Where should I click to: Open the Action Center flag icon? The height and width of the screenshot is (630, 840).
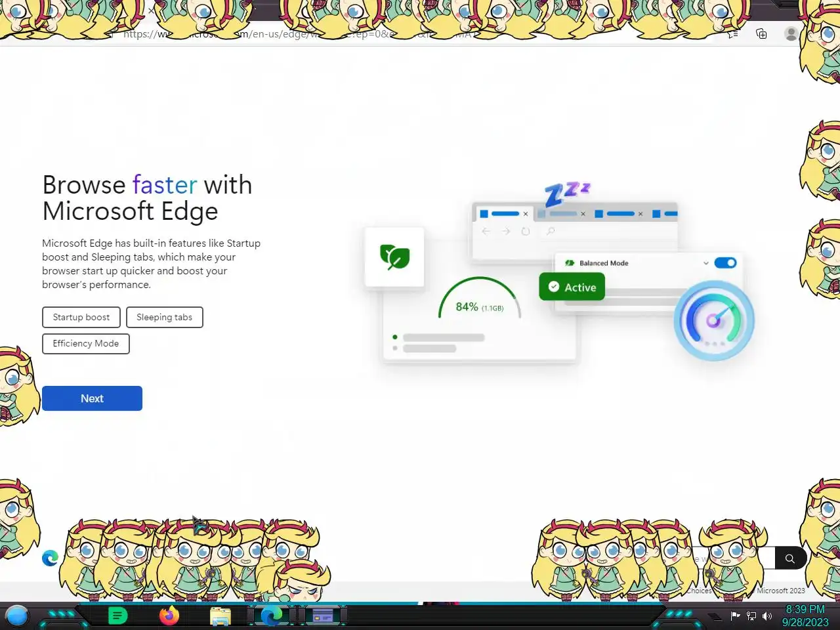click(x=736, y=616)
